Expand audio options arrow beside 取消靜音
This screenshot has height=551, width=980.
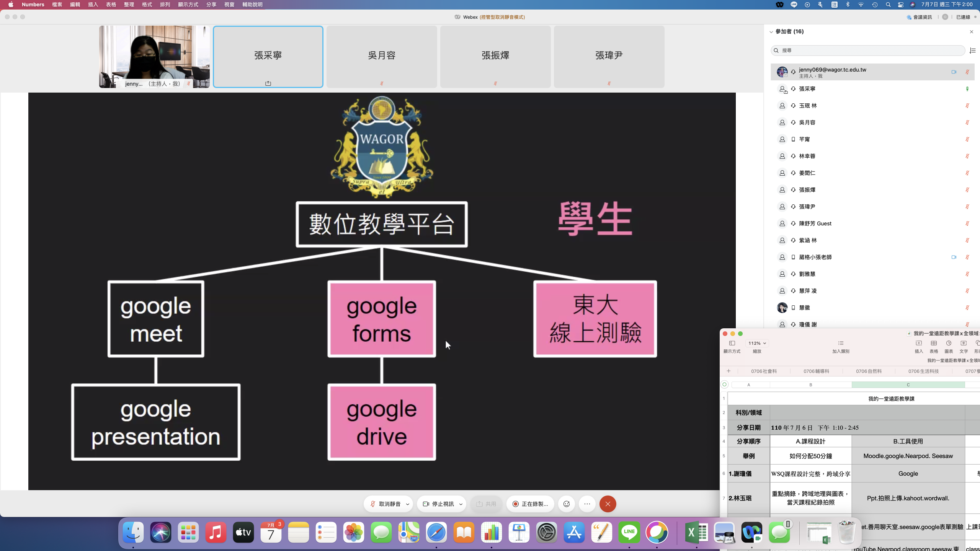click(x=408, y=504)
